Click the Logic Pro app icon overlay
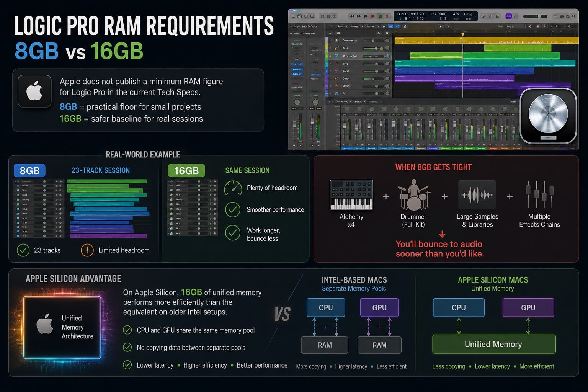Screen dimensions: 588x392 (548, 116)
